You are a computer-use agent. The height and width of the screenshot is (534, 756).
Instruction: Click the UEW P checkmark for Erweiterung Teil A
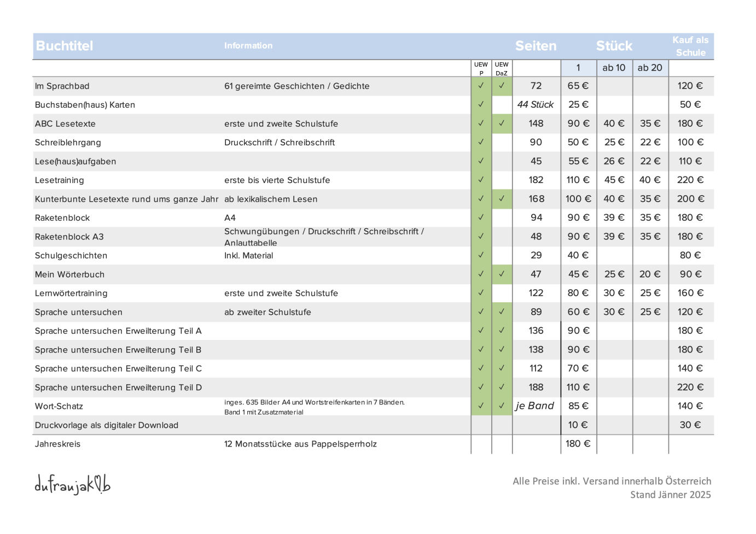481,331
